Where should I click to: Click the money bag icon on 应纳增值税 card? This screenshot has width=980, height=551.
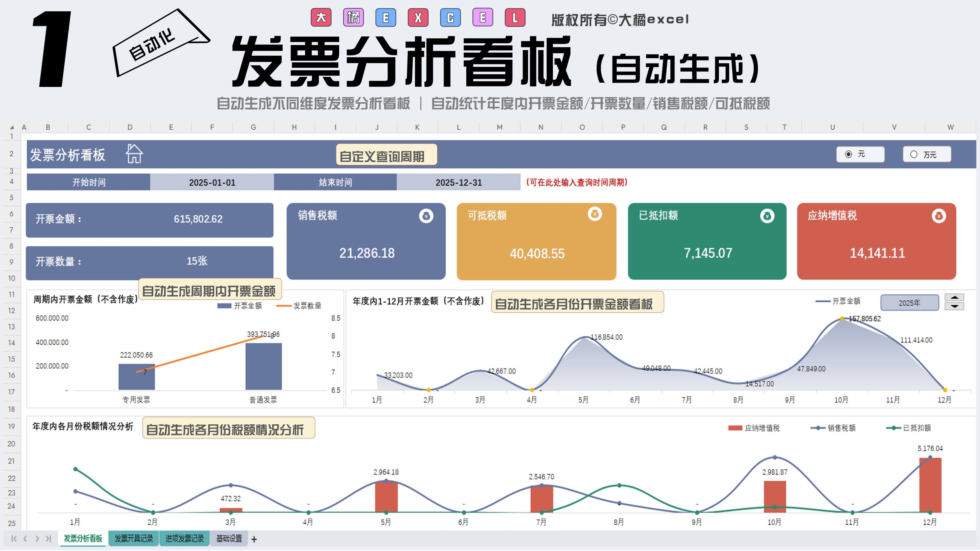[939, 216]
